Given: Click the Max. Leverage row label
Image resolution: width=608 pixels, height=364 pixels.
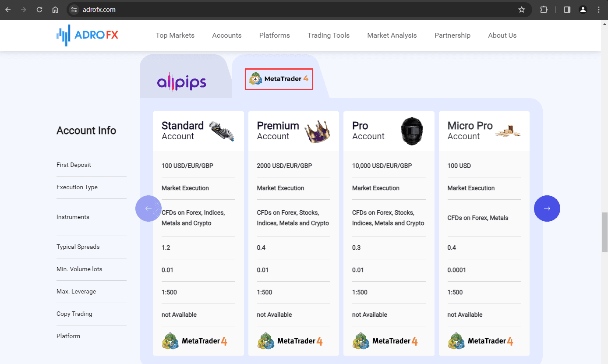Looking at the screenshot, I should [x=76, y=291].
